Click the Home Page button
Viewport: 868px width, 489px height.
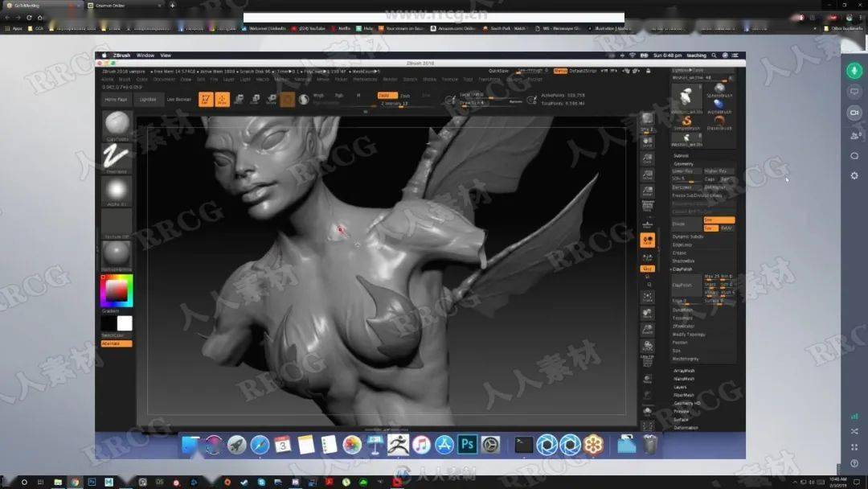[x=117, y=100]
